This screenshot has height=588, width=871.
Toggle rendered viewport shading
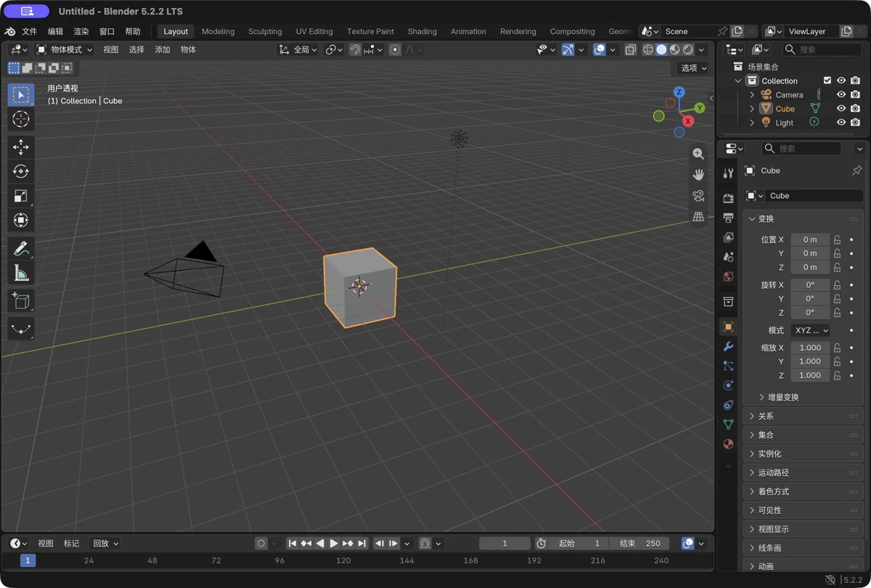pos(688,49)
